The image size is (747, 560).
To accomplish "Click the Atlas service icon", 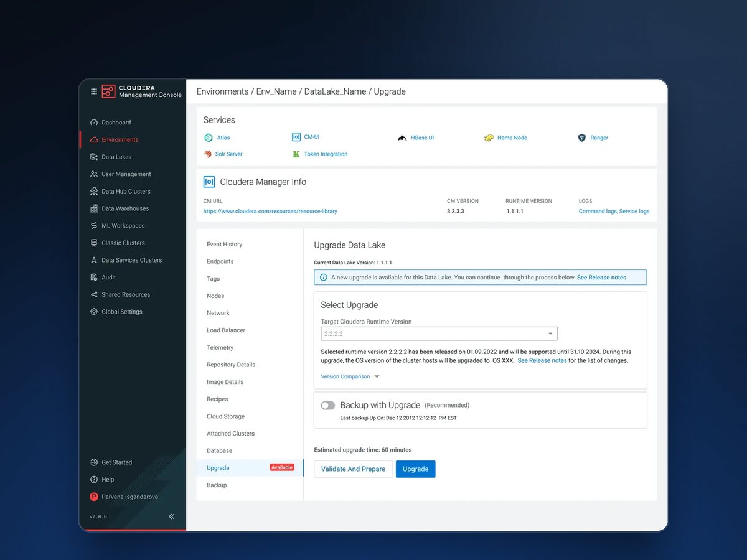I will pyautogui.click(x=209, y=138).
